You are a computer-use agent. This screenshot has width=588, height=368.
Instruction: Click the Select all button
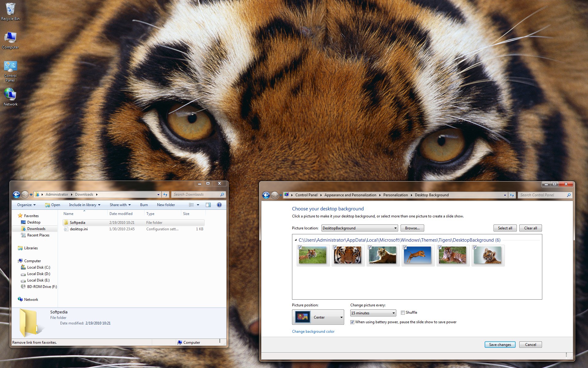(x=505, y=228)
